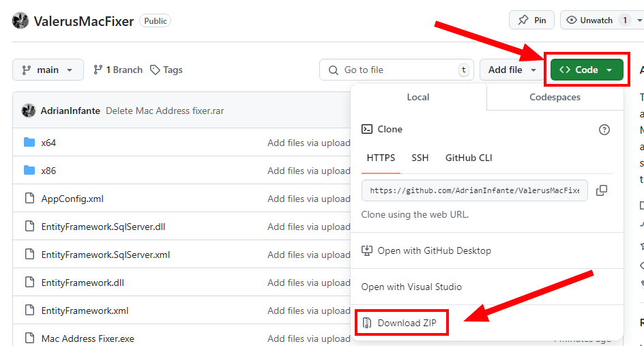Click the Clone terminal icon
This screenshot has height=346, width=644.
(x=367, y=129)
